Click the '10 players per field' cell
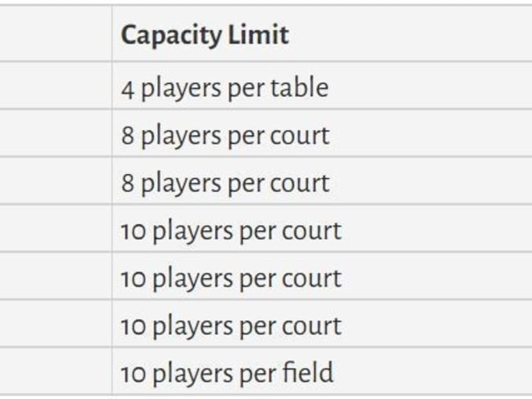Viewport: 532px width, 399px height. pyautogui.click(x=227, y=372)
